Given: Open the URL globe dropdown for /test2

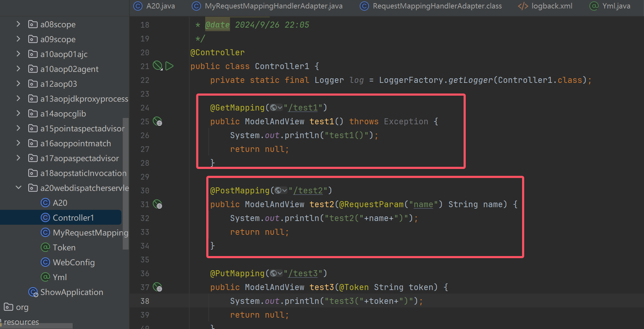Looking at the screenshot, I should (x=281, y=191).
